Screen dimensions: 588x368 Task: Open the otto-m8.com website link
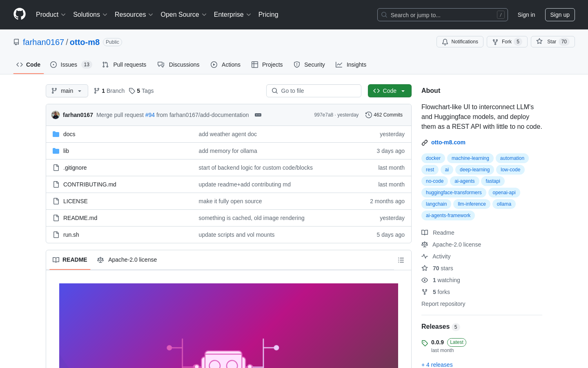coord(448,142)
